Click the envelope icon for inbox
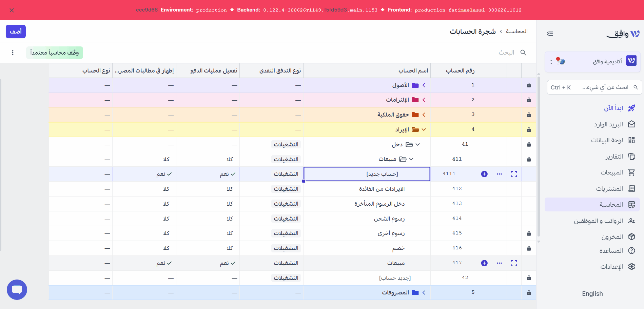This screenshot has height=309, width=644. pyautogui.click(x=631, y=124)
